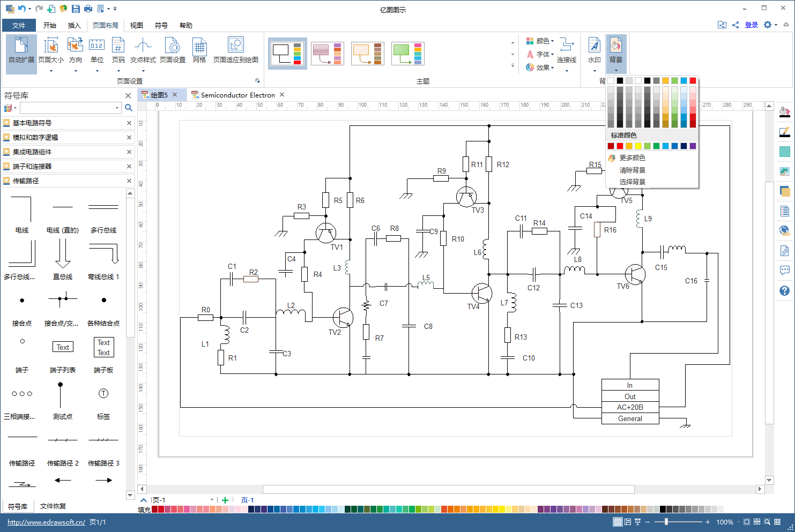Select the green theme thumbnail
795x532 pixels.
coord(408,54)
